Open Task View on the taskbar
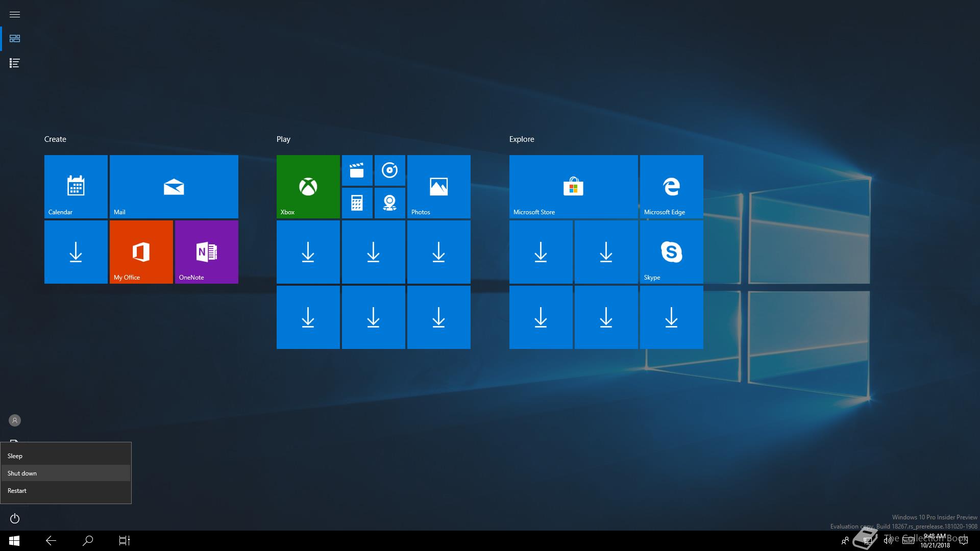 (x=125, y=541)
